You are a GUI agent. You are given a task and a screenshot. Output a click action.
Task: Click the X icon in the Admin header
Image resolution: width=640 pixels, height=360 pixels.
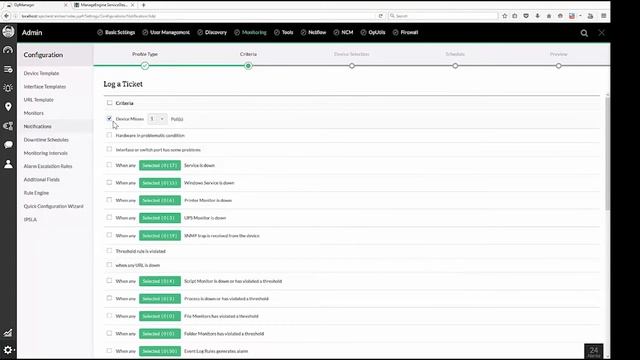click(602, 33)
